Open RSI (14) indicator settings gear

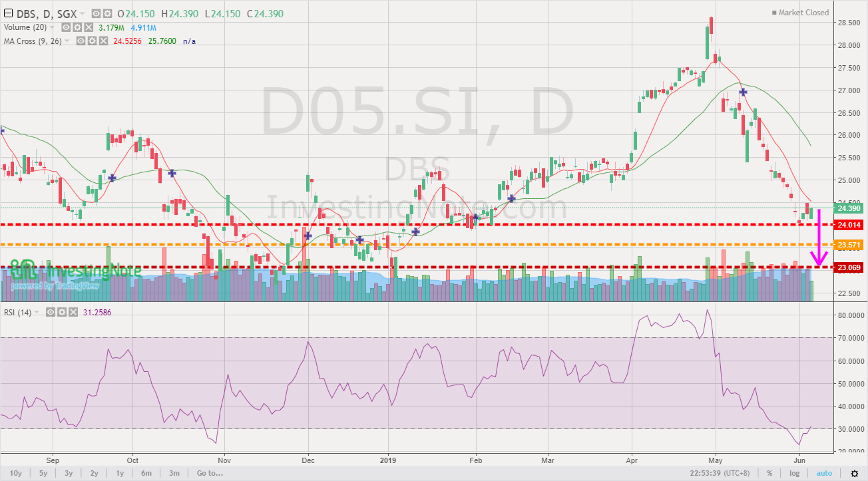[x=61, y=311]
